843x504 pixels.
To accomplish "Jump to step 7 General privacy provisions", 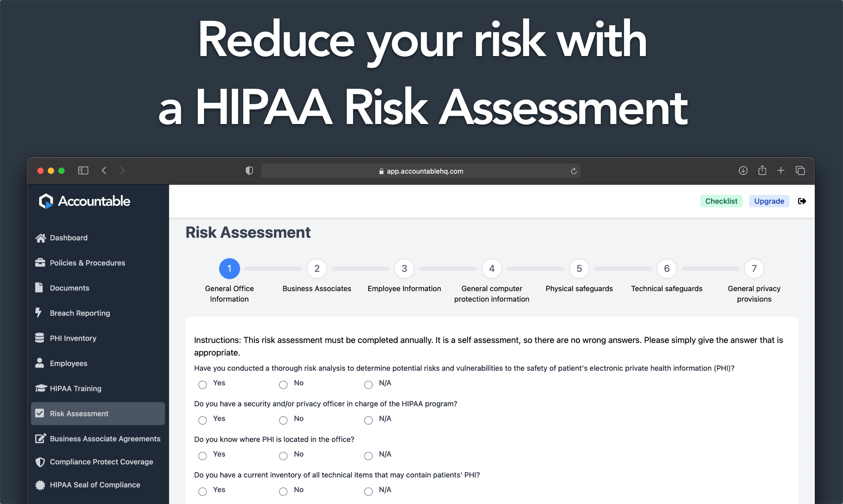I will [x=754, y=269].
